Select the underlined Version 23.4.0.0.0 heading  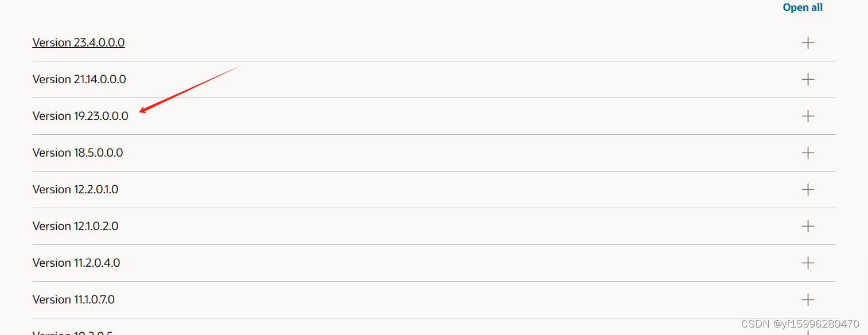pyautogui.click(x=78, y=42)
